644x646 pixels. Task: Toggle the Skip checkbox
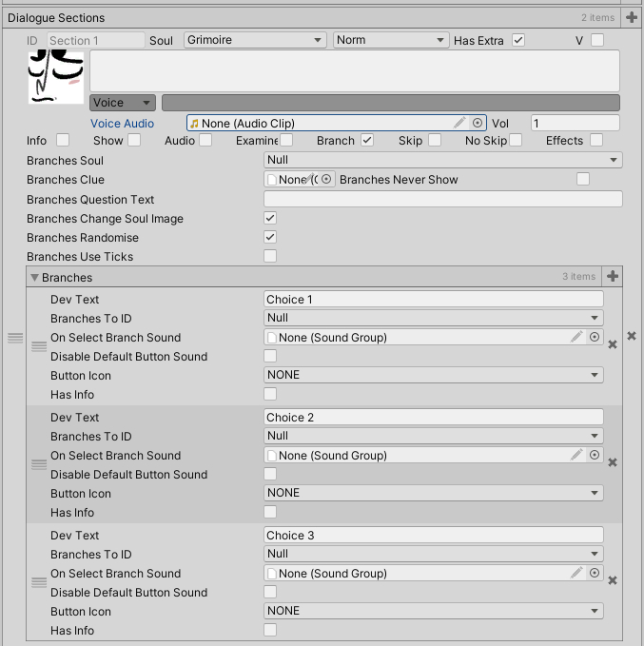(435, 140)
